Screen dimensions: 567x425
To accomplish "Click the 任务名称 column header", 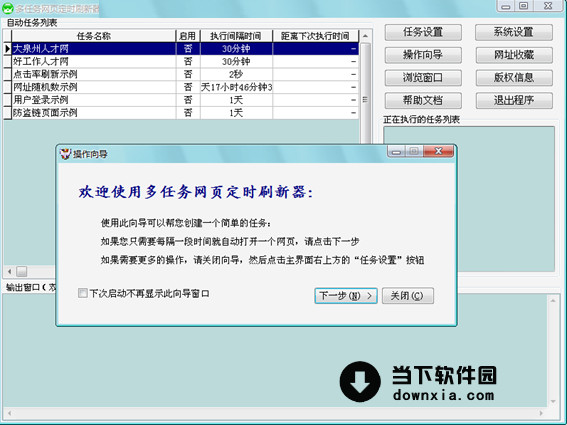I will 94,36.
